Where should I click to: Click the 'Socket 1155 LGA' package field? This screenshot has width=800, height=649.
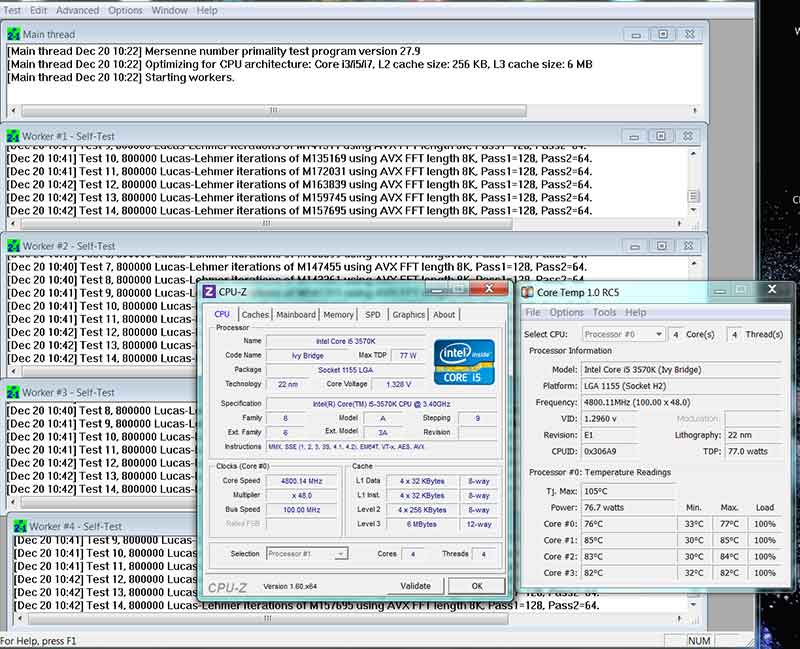point(345,370)
